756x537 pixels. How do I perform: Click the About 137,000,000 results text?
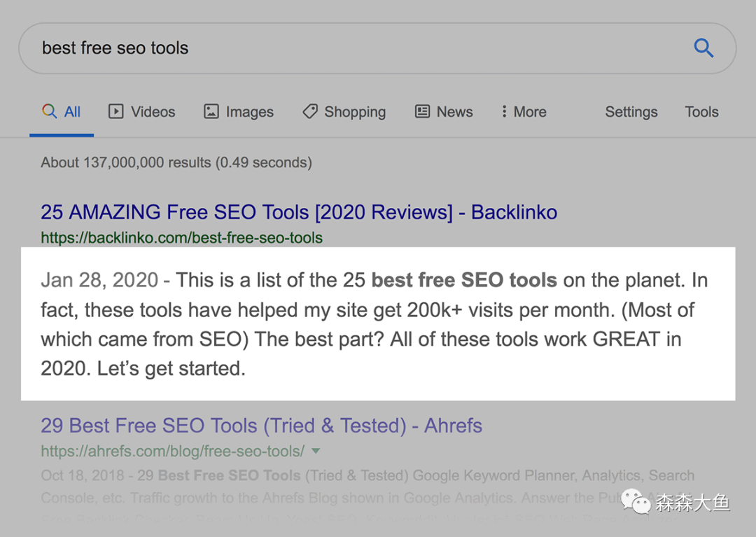pyautogui.click(x=176, y=162)
